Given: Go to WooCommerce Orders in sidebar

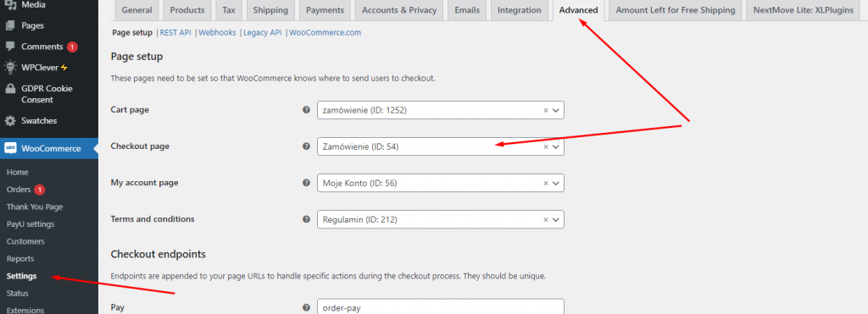Looking at the screenshot, I should (19, 190).
